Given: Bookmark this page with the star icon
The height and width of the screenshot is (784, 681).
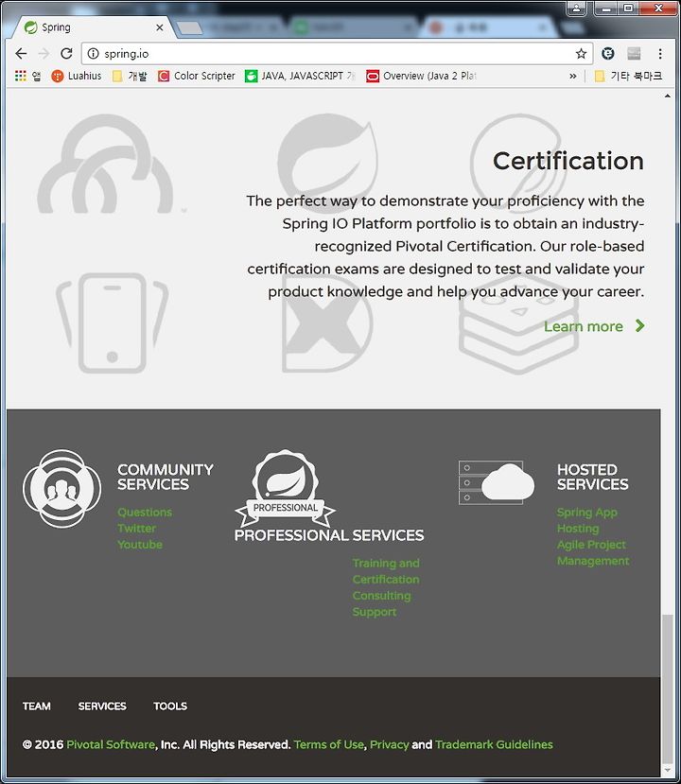Looking at the screenshot, I should point(581,54).
